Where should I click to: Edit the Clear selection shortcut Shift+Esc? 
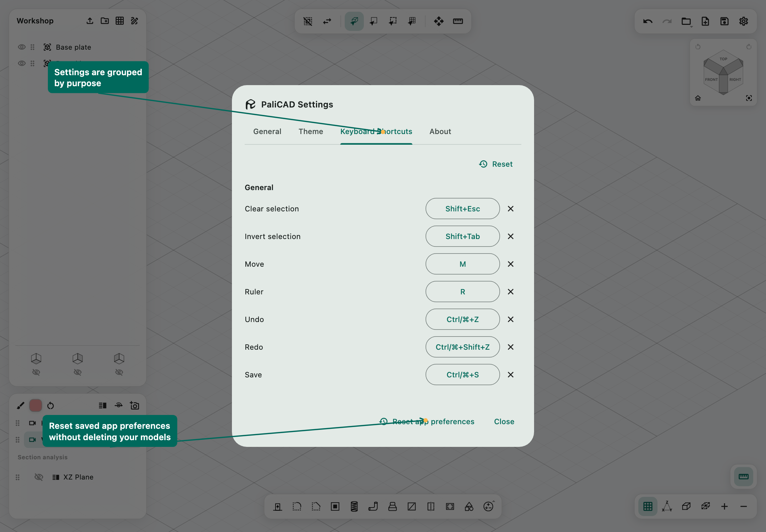462,209
